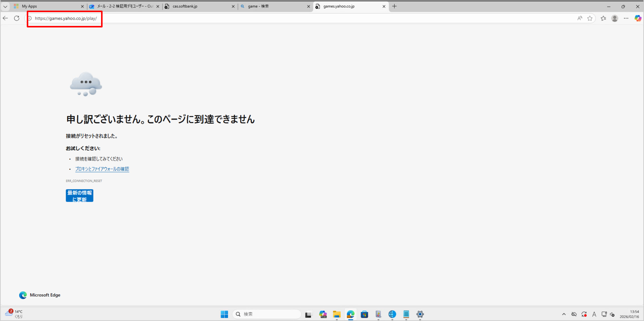Switch to the cas.softbank.jp tab
This screenshot has width=644, height=321.
pyautogui.click(x=197, y=6)
